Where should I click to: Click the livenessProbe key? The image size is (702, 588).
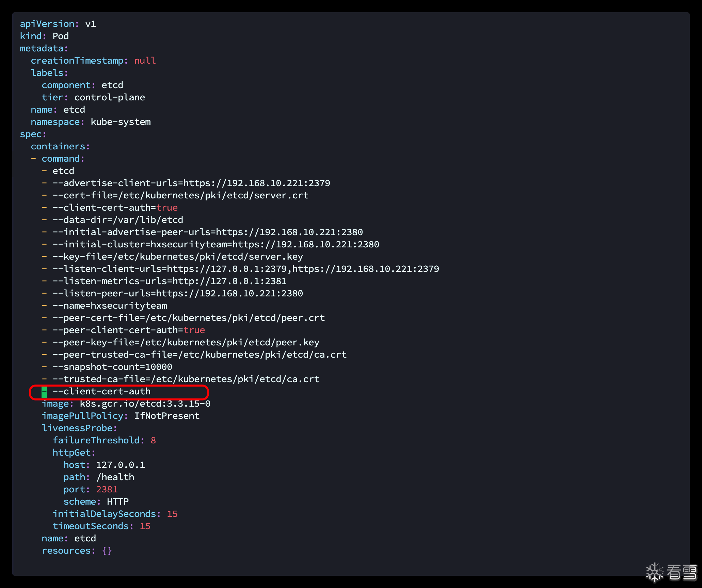(x=77, y=428)
